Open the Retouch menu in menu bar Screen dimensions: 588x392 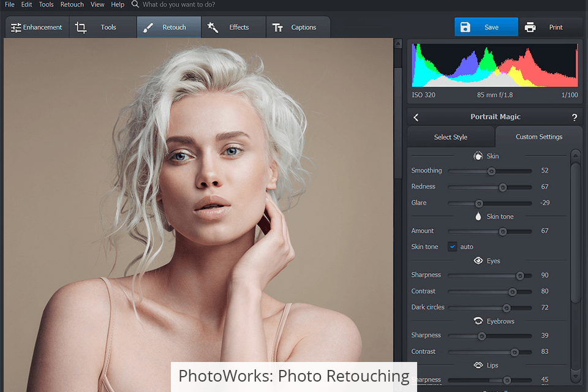click(x=72, y=4)
